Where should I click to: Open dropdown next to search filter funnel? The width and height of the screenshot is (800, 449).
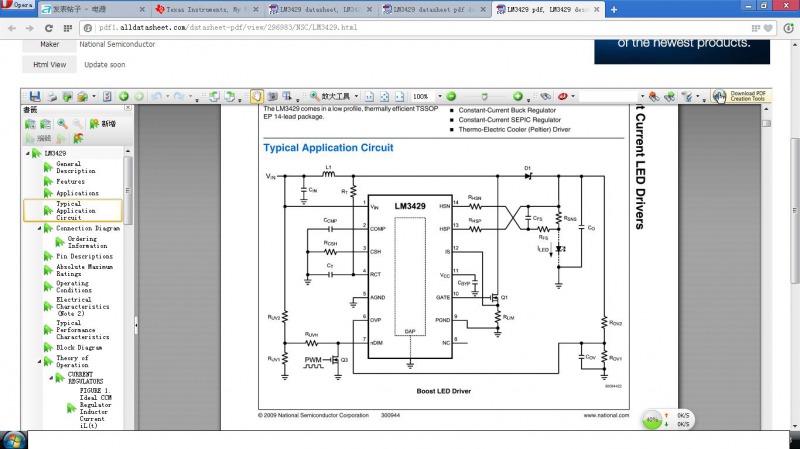[x=697, y=96]
